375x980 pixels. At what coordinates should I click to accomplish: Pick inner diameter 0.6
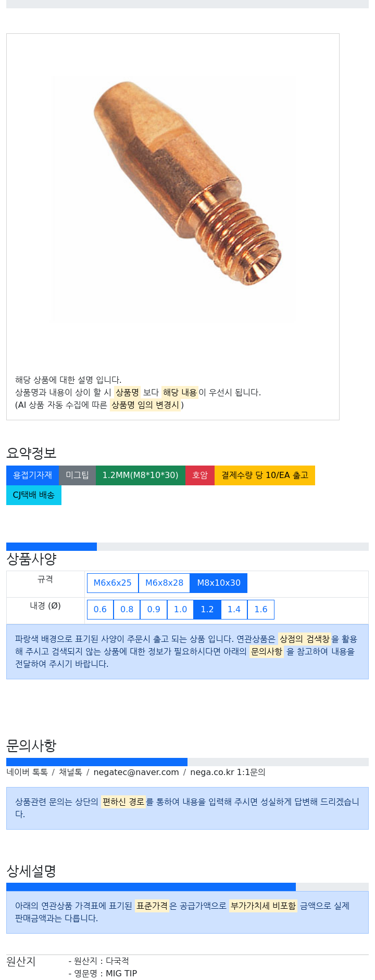pos(100,610)
